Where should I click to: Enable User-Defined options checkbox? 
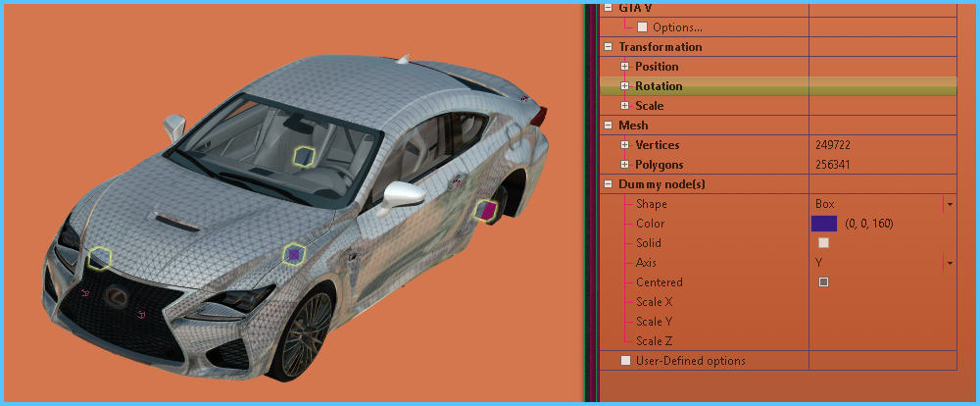[625, 361]
